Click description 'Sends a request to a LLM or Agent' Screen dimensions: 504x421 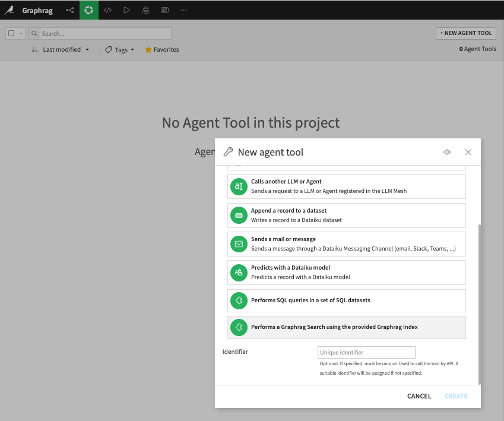click(329, 191)
